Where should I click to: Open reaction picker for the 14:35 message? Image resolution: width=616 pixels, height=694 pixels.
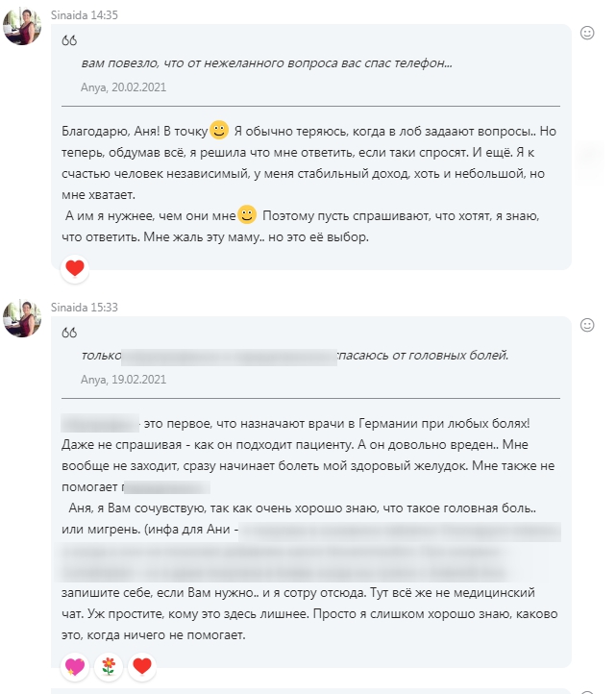[587, 33]
